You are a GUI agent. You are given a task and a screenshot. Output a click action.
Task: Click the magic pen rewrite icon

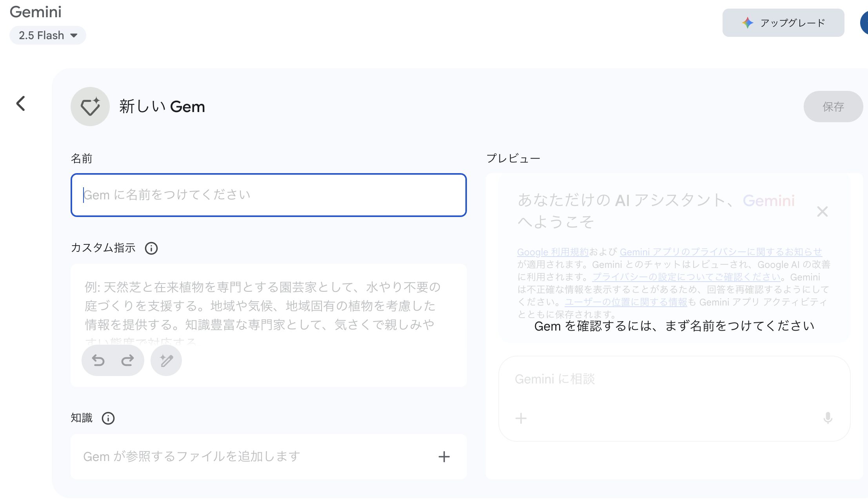pos(166,360)
